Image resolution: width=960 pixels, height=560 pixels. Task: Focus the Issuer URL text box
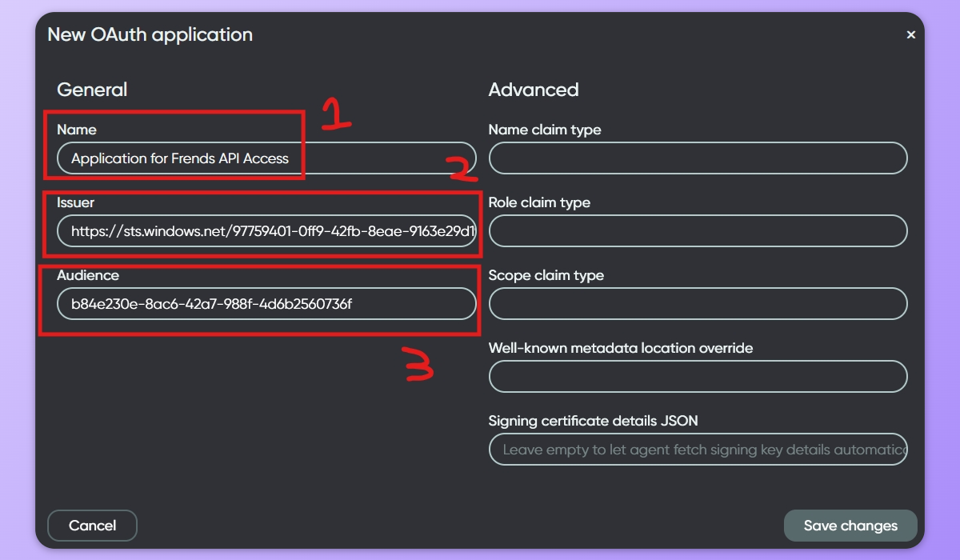coord(266,231)
